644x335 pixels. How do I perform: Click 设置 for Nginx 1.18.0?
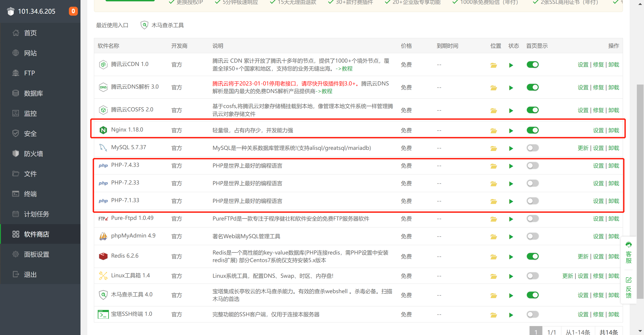[x=598, y=130]
